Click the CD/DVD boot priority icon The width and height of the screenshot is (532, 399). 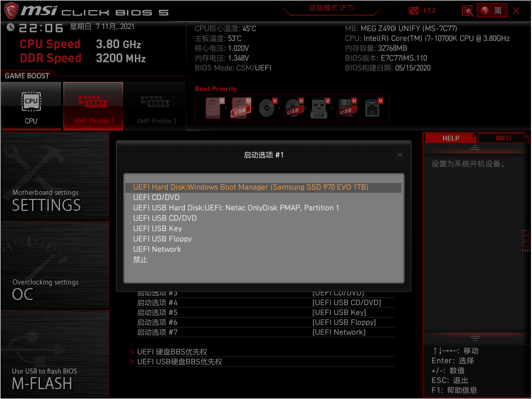click(267, 108)
